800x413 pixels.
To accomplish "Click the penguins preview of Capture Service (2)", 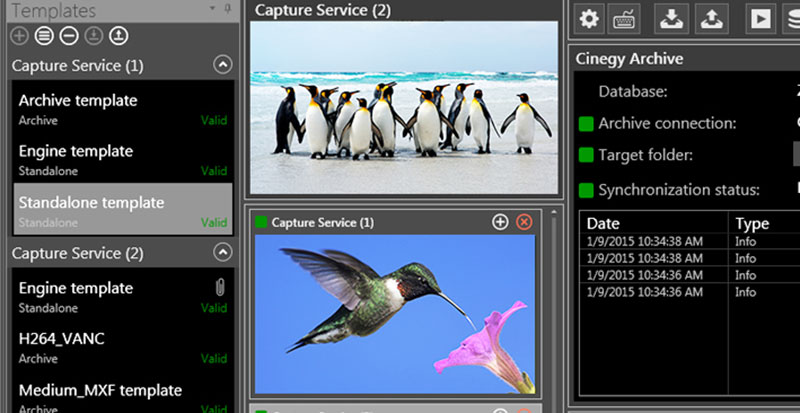I will tap(404, 107).
